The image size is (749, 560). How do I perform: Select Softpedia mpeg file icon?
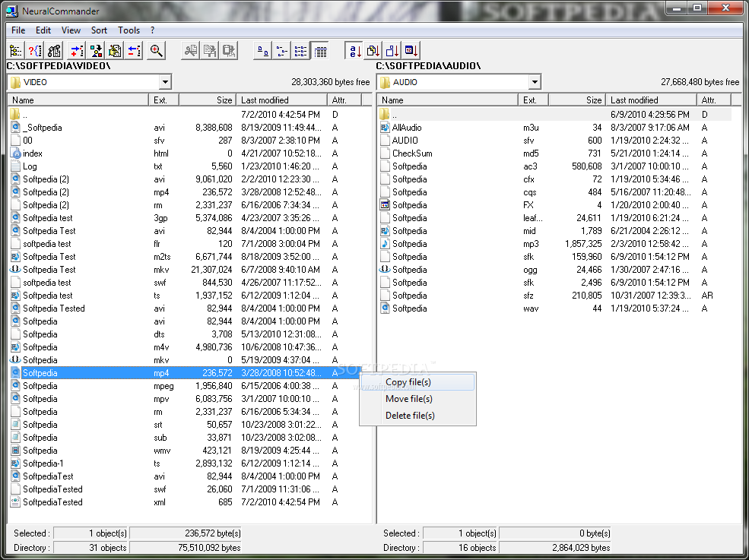(x=15, y=386)
